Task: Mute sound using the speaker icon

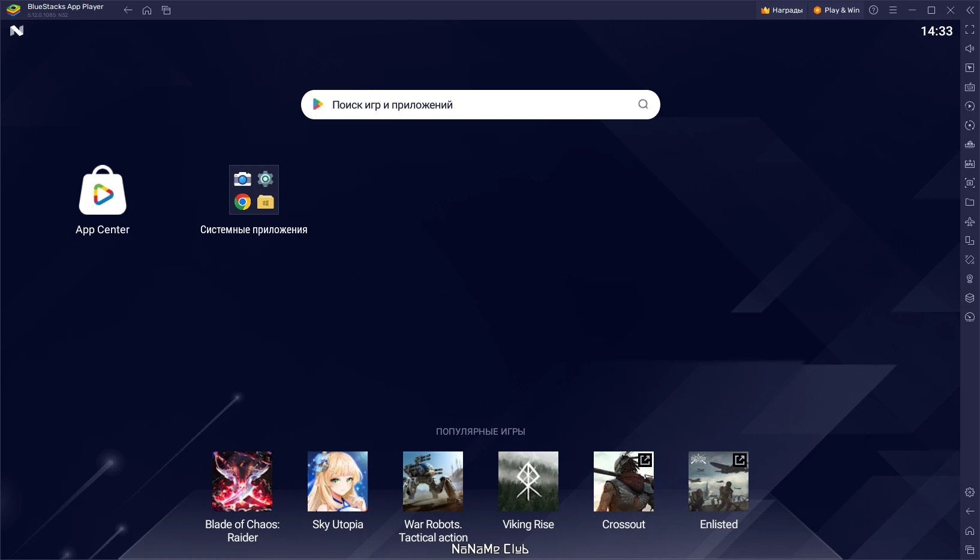Action: pos(969,49)
